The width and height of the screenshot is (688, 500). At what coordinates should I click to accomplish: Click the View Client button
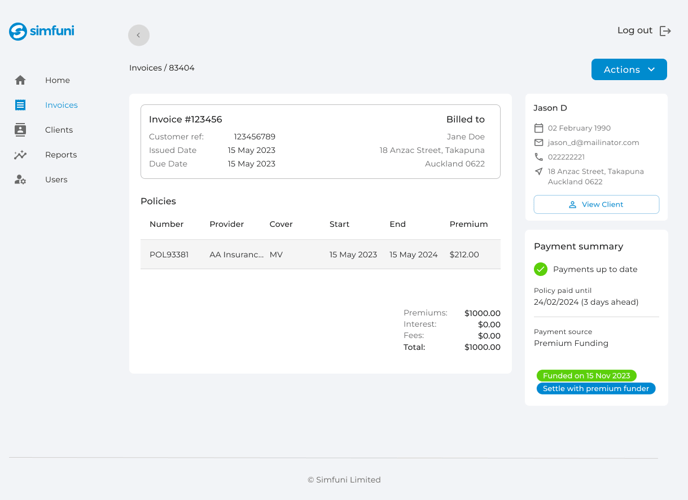[x=596, y=204]
